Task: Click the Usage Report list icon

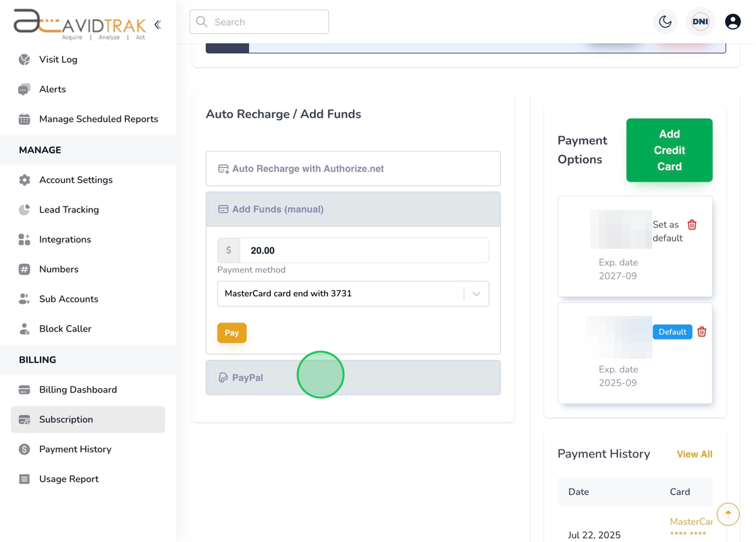Action: coord(24,479)
